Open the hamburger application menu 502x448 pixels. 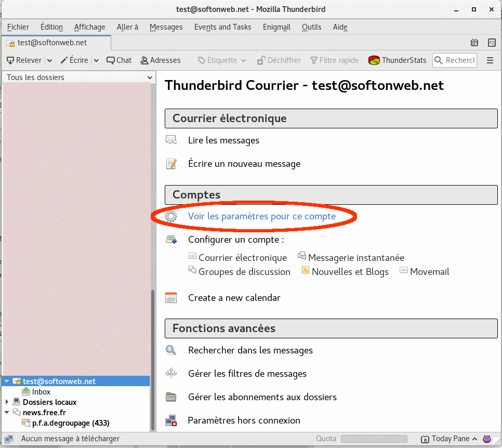tap(490, 60)
